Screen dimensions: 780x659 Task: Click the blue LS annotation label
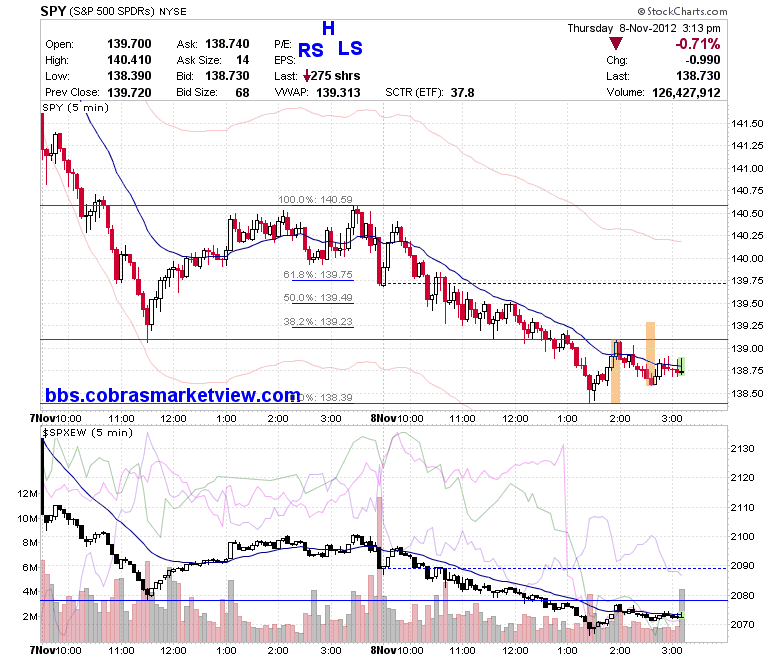click(x=350, y=48)
